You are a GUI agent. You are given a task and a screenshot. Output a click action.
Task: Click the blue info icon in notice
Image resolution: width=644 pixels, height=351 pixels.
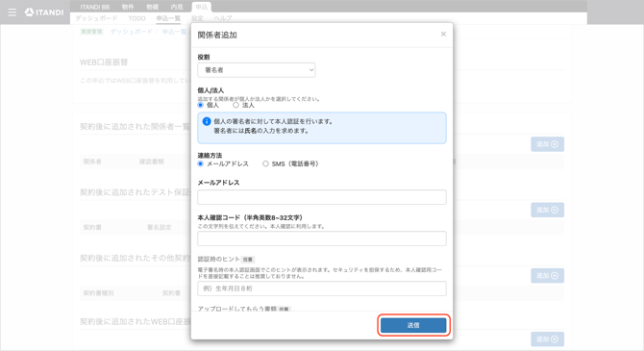click(x=207, y=122)
